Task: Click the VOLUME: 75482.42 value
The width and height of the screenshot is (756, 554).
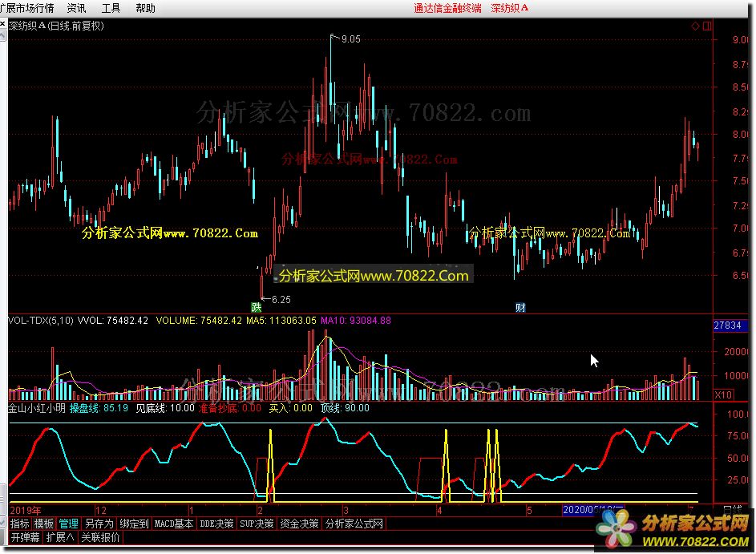Action: [199, 321]
